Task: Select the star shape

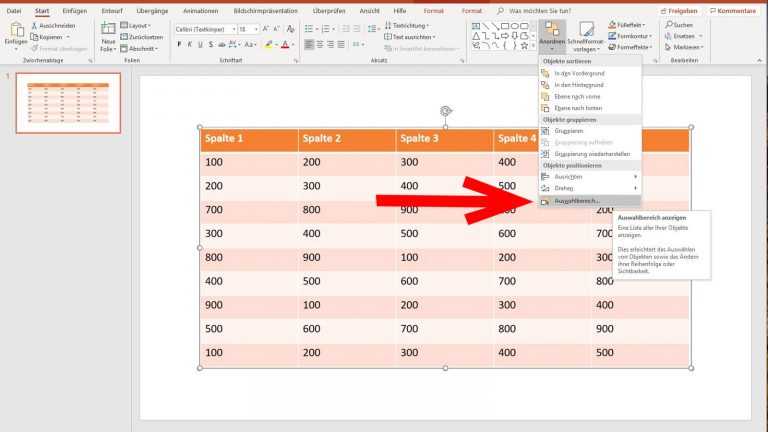Action: [524, 46]
